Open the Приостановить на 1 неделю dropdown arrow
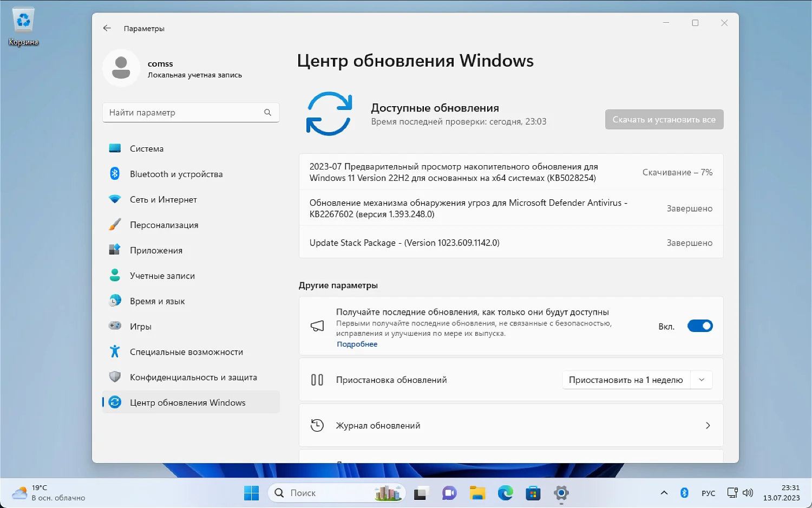This screenshot has width=812, height=508. click(702, 380)
